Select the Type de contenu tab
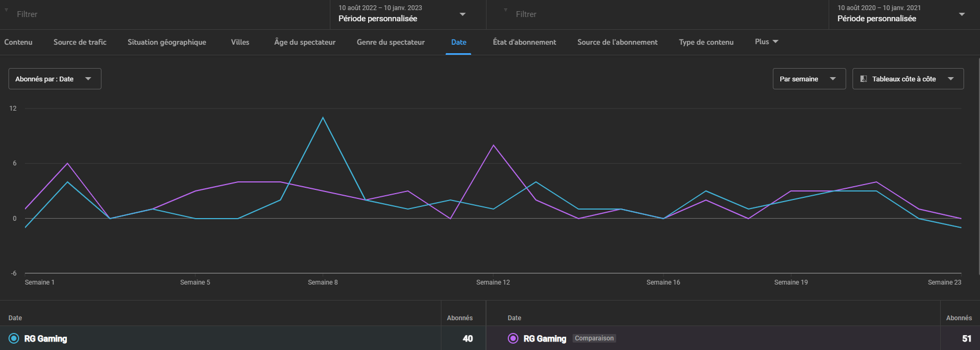Viewport: 980px width, 350px height. click(x=706, y=42)
